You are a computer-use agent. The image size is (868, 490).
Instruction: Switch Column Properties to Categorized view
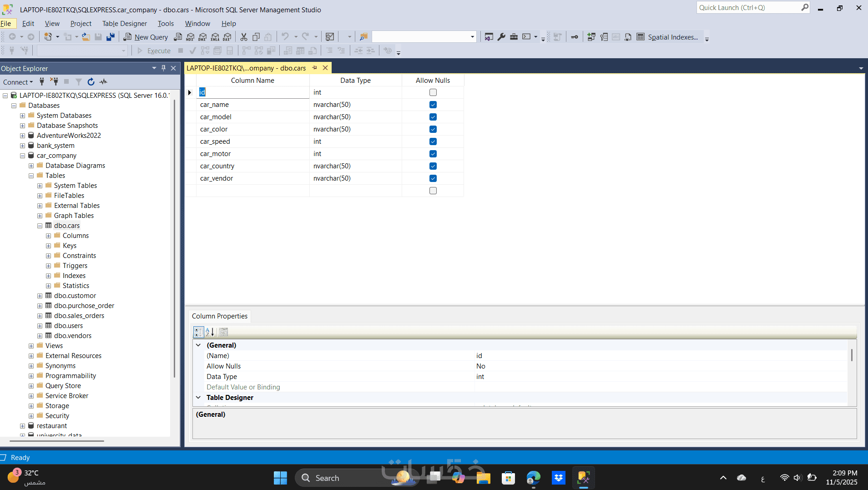click(x=199, y=332)
